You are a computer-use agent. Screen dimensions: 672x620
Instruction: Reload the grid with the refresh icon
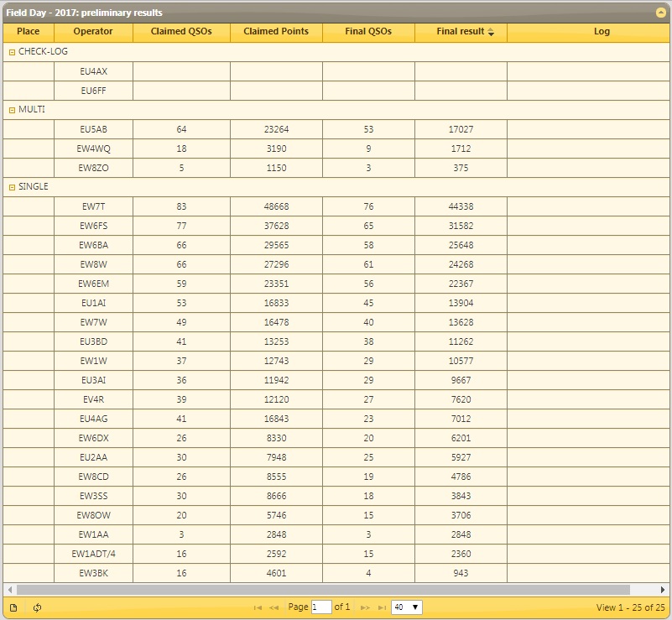pyautogui.click(x=38, y=607)
